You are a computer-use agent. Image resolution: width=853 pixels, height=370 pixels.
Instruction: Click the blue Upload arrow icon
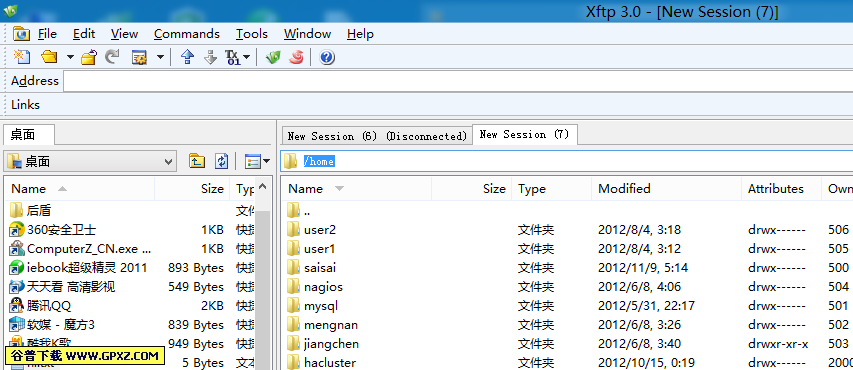pyautogui.click(x=187, y=57)
